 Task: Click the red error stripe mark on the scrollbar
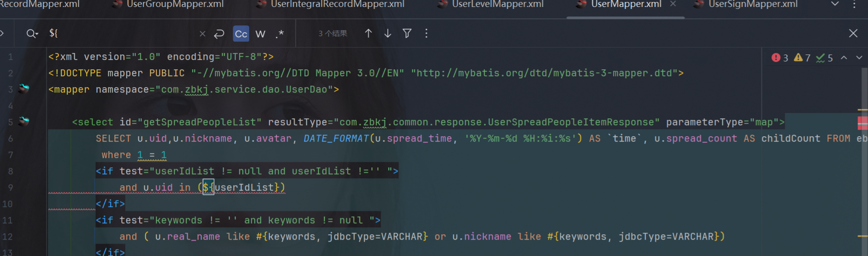863,122
